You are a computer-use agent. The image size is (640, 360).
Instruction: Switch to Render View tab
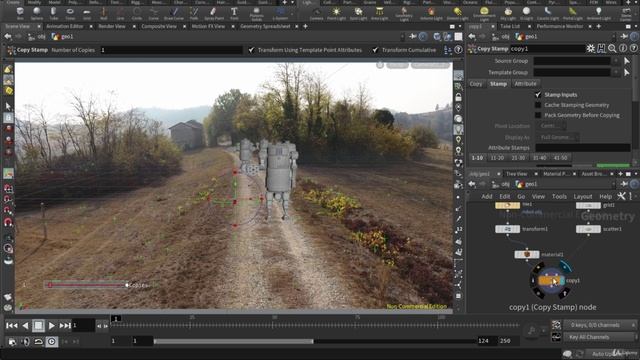[112, 26]
